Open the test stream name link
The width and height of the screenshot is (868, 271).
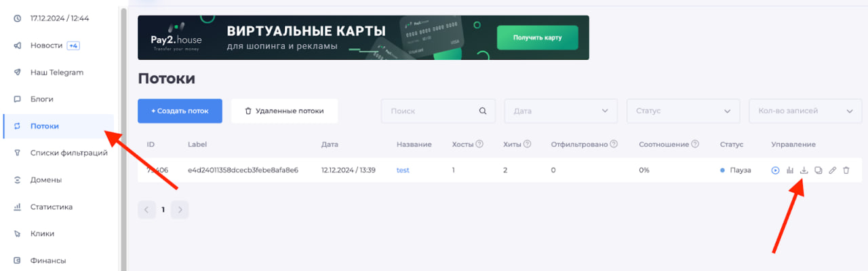point(403,170)
